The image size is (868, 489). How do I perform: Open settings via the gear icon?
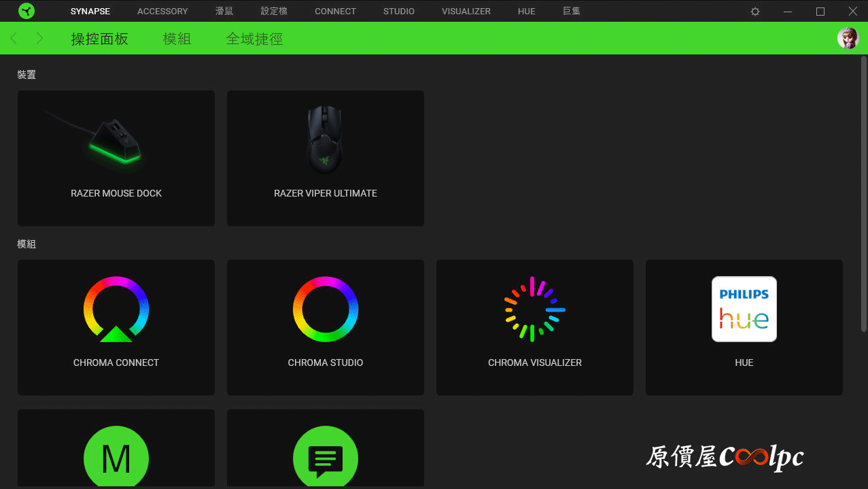[x=755, y=12]
